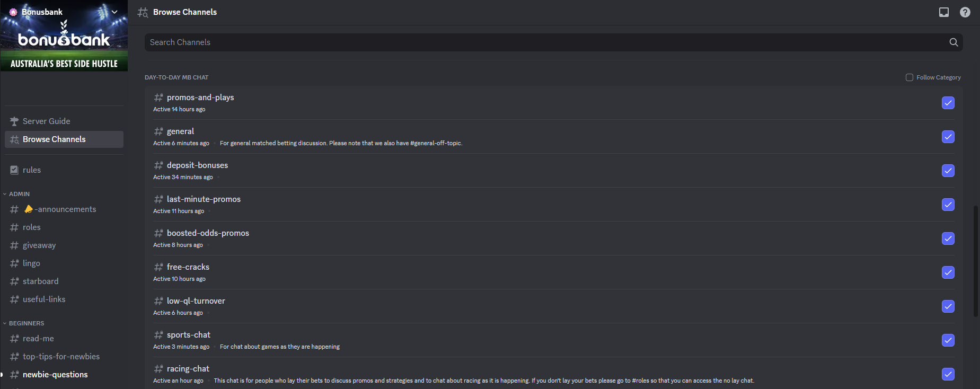Screen dimensions: 980x389
Task: Open the newbie-questions channel
Action: pos(55,374)
